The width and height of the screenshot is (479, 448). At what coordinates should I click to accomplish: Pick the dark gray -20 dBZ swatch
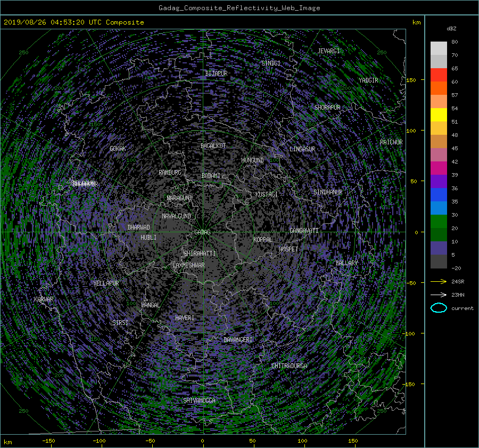(x=439, y=262)
